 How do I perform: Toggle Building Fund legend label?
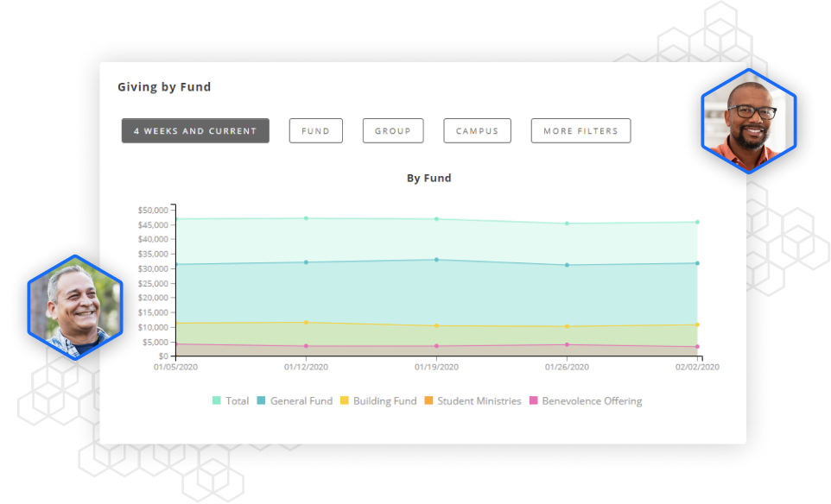point(385,401)
